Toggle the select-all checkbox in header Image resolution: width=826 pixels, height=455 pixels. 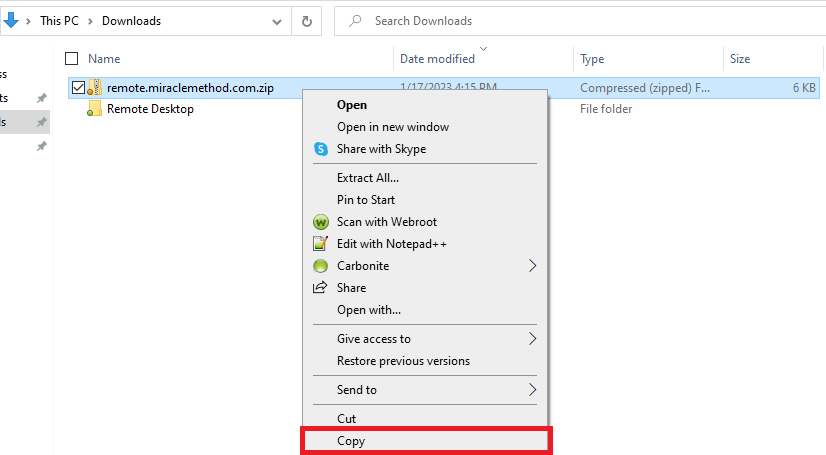tap(71, 59)
